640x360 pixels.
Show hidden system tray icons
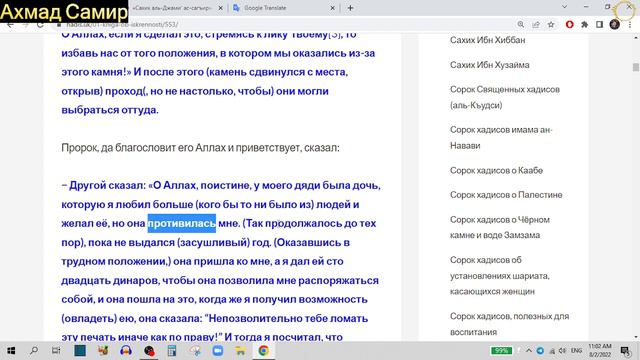click(x=529, y=351)
